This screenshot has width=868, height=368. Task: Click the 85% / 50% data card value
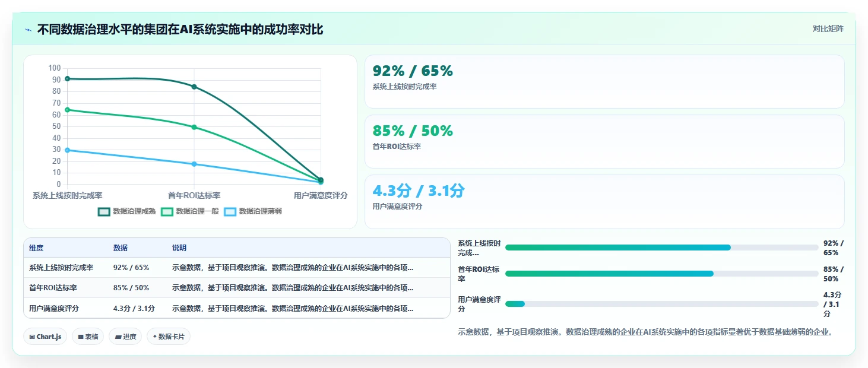pyautogui.click(x=413, y=131)
